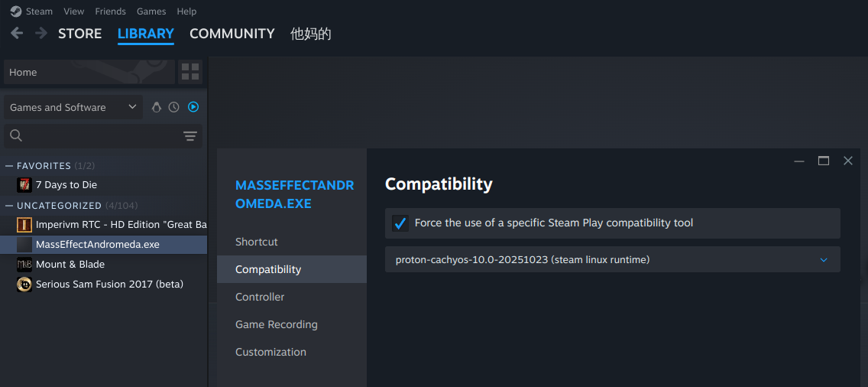Open the Games and Software dropdown

(73, 107)
